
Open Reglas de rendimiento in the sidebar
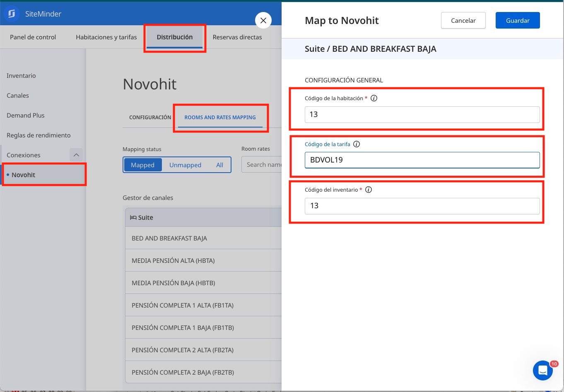coord(39,135)
